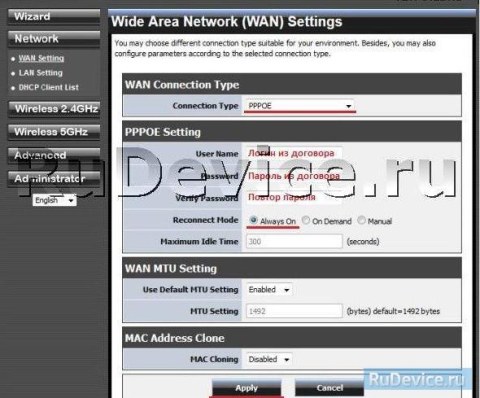
Task: Open Wireless 5GHz settings menu
Action: point(54,132)
